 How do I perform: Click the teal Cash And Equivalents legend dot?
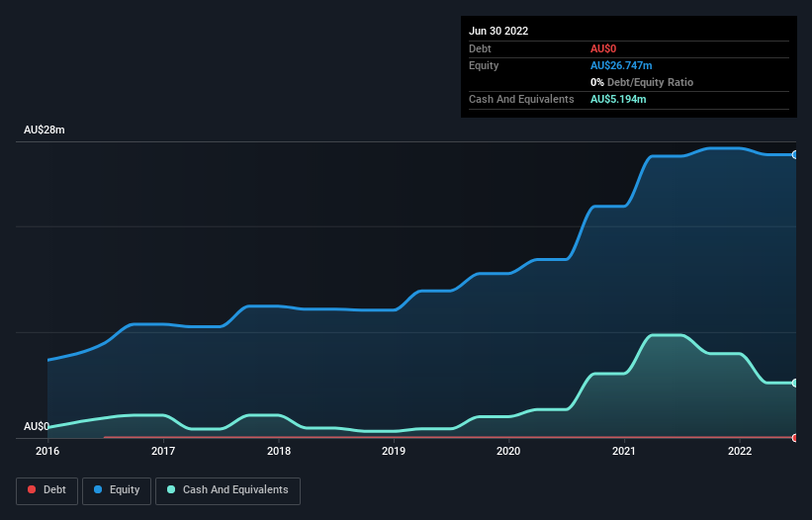[x=171, y=489]
